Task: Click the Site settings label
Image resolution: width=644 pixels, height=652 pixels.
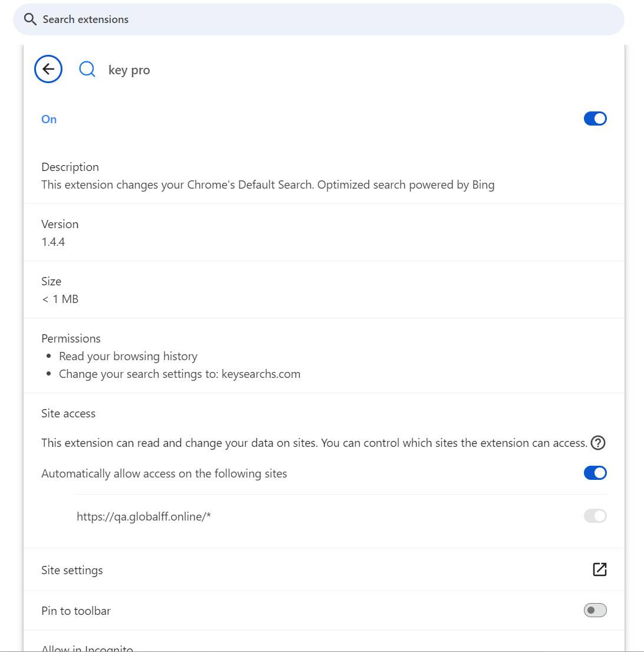Action: pyautogui.click(x=72, y=570)
